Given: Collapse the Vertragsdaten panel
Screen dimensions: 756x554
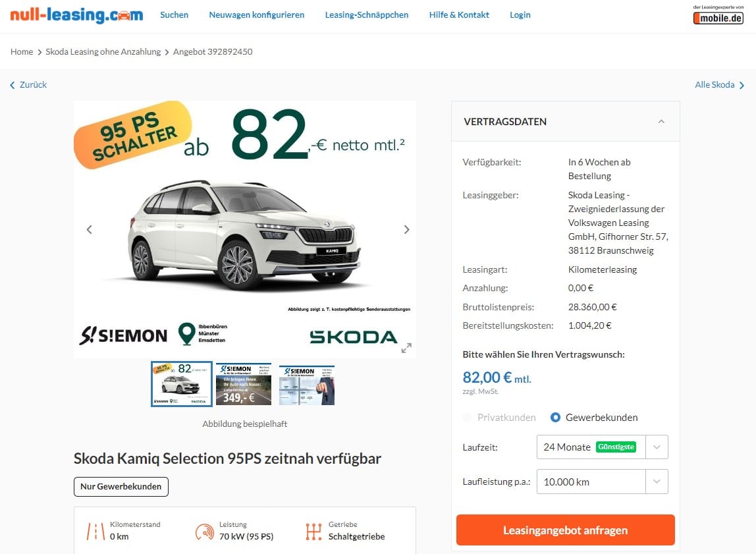Looking at the screenshot, I should [x=661, y=121].
